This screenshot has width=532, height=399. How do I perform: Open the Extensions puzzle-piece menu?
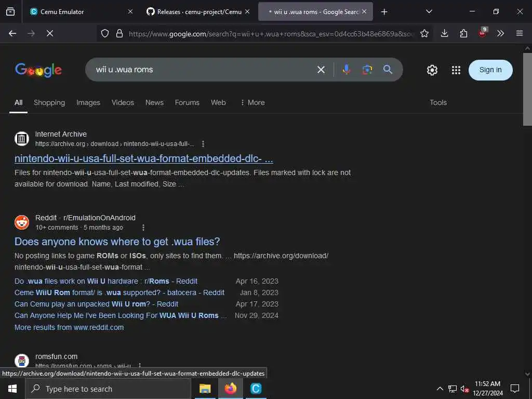point(463,33)
